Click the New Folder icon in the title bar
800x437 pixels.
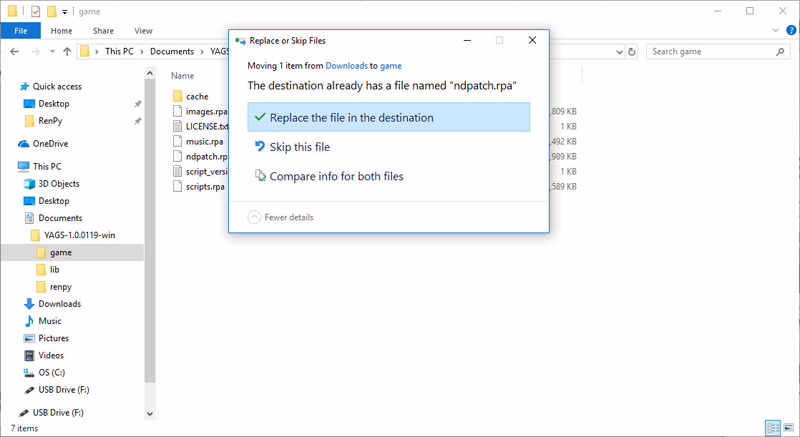pos(51,11)
